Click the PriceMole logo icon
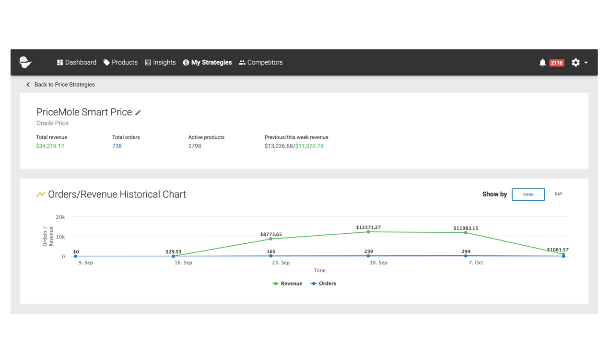Viewport: 609px width, 364px height. (25, 62)
